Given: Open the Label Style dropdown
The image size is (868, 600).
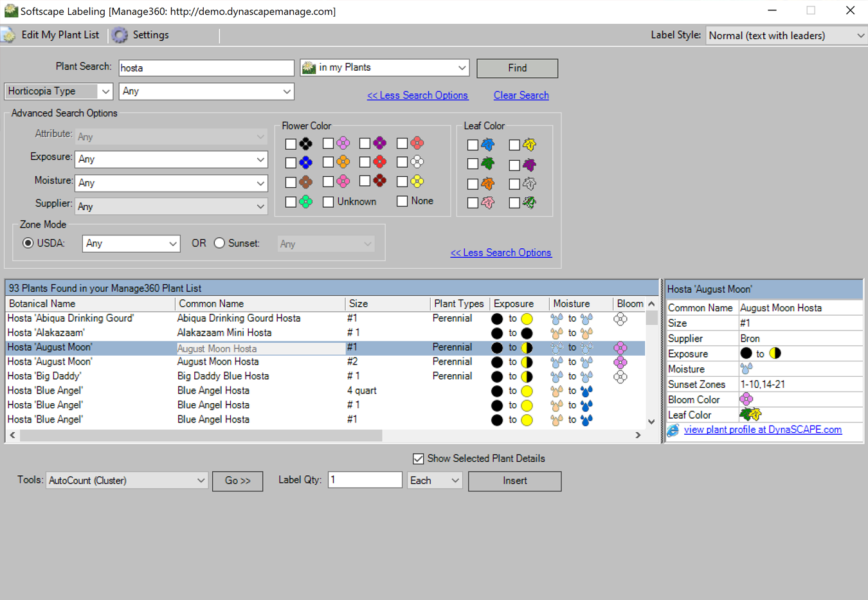Looking at the screenshot, I should pyautogui.click(x=786, y=35).
